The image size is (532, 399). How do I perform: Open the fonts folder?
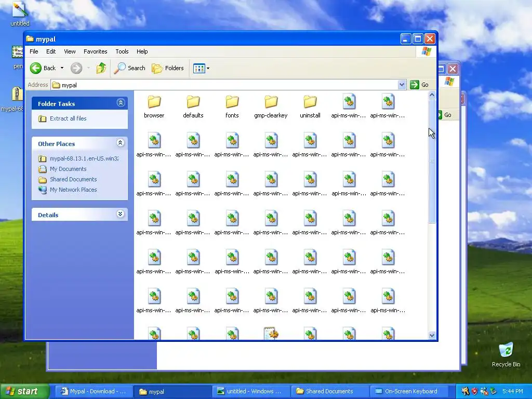[232, 107]
